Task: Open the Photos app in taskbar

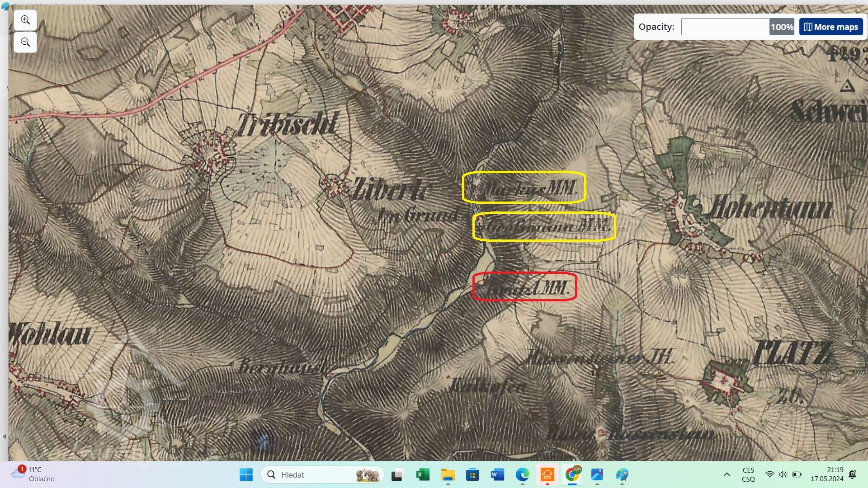Action: pos(597,475)
